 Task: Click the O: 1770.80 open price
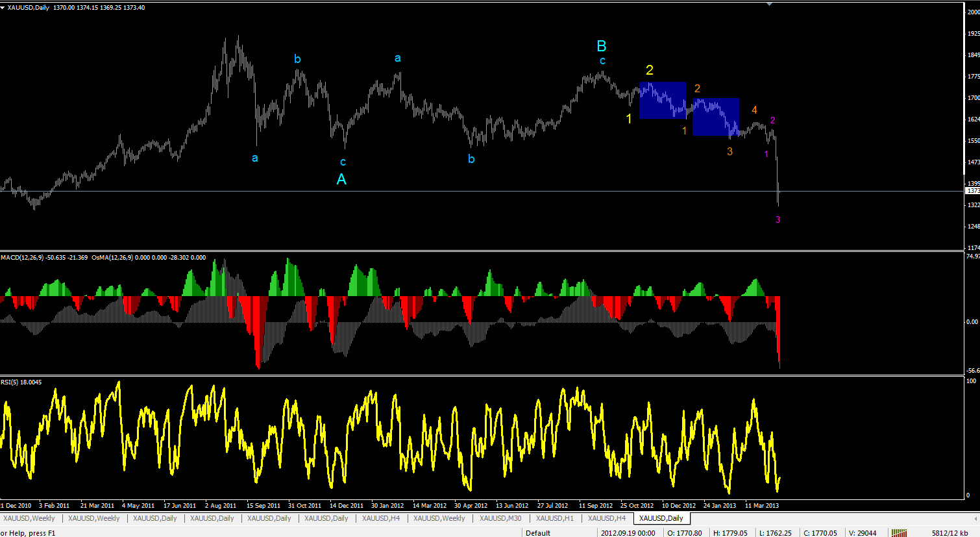pos(684,533)
